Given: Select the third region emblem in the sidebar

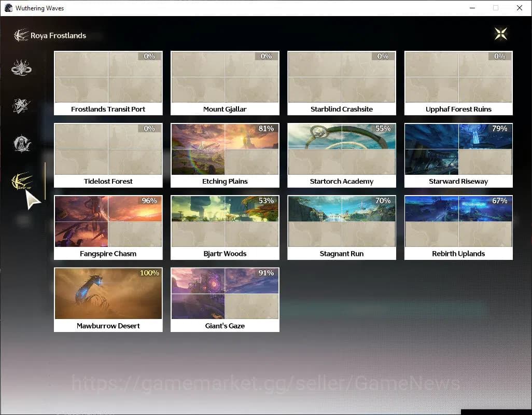Looking at the screenshot, I should [x=21, y=144].
